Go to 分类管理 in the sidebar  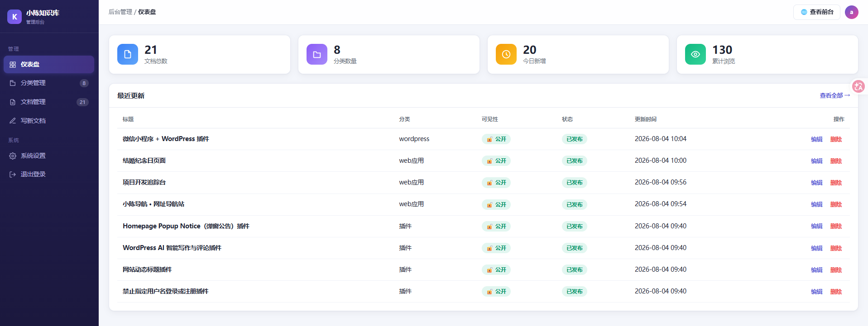(x=49, y=83)
